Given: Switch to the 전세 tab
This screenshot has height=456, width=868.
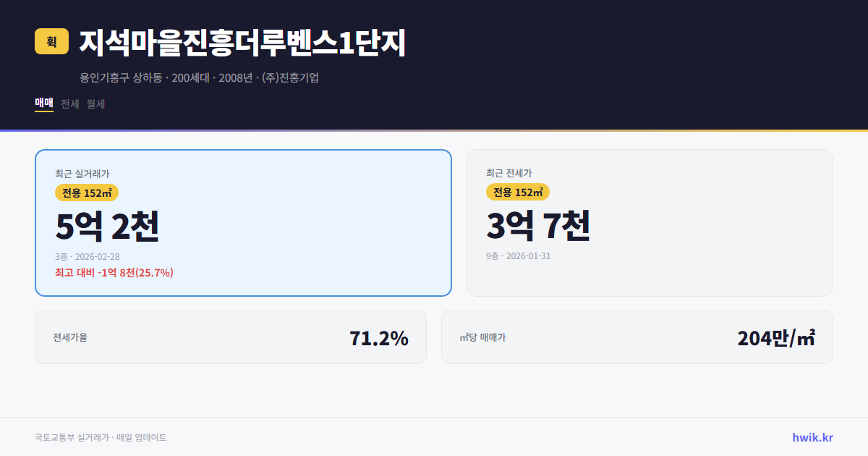Looking at the screenshot, I should 70,104.
